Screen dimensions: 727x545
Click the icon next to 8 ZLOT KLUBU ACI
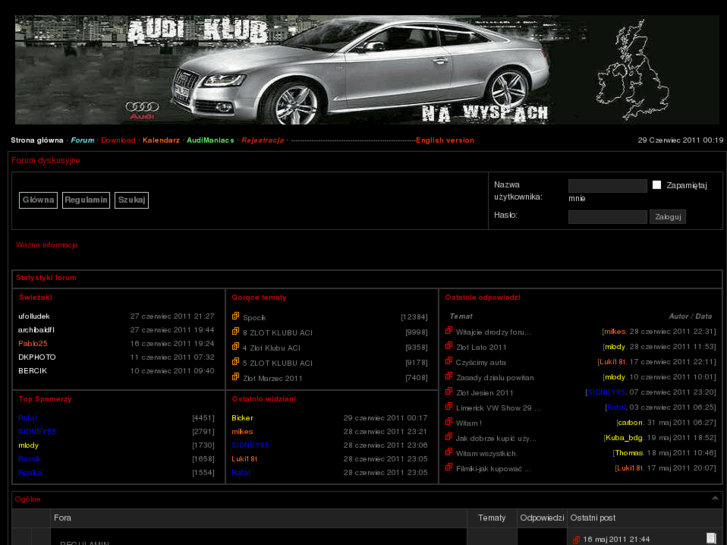click(x=236, y=332)
